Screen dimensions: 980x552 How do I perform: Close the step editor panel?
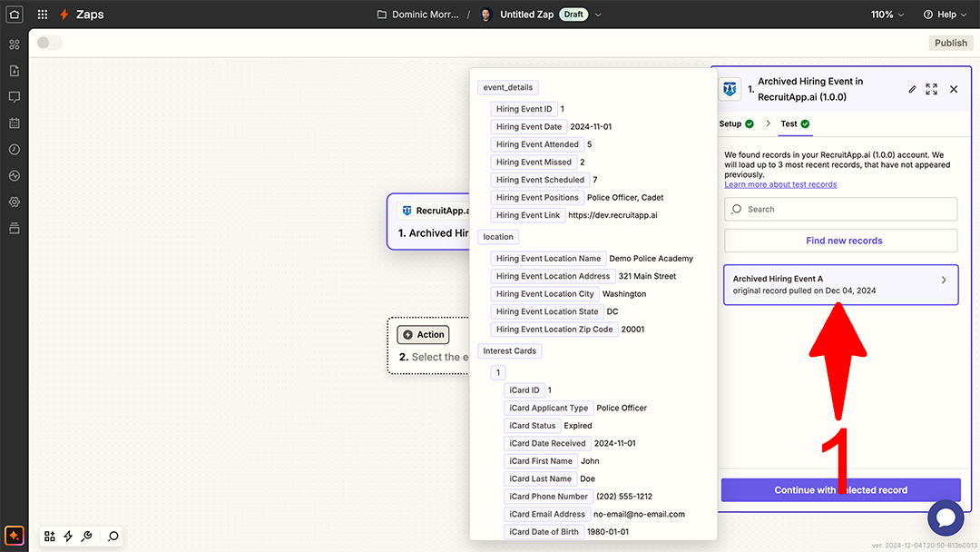point(954,89)
